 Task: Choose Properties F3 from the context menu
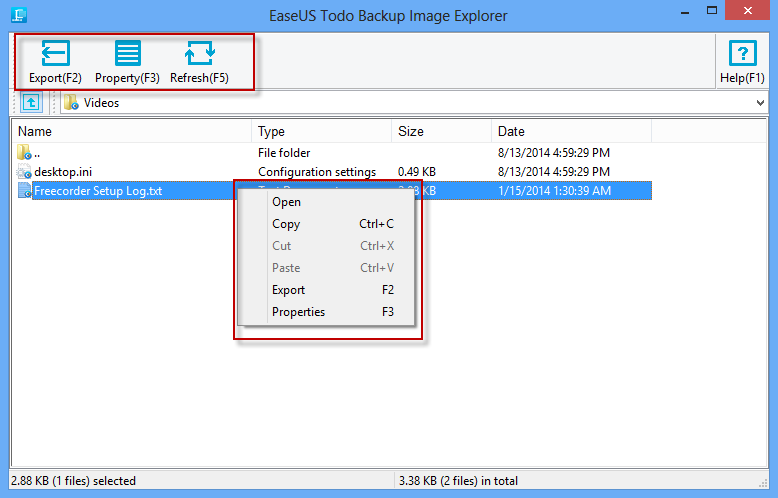coord(326,311)
